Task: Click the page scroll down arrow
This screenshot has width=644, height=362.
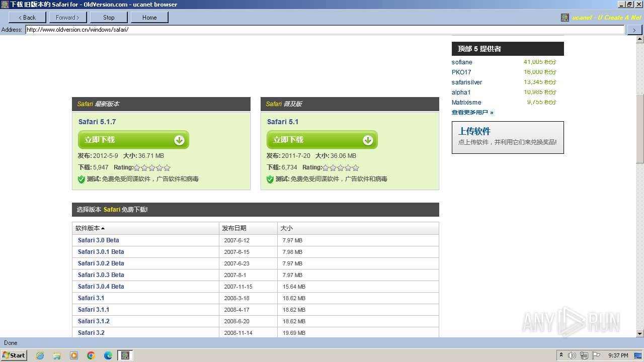Action: [x=640, y=333]
